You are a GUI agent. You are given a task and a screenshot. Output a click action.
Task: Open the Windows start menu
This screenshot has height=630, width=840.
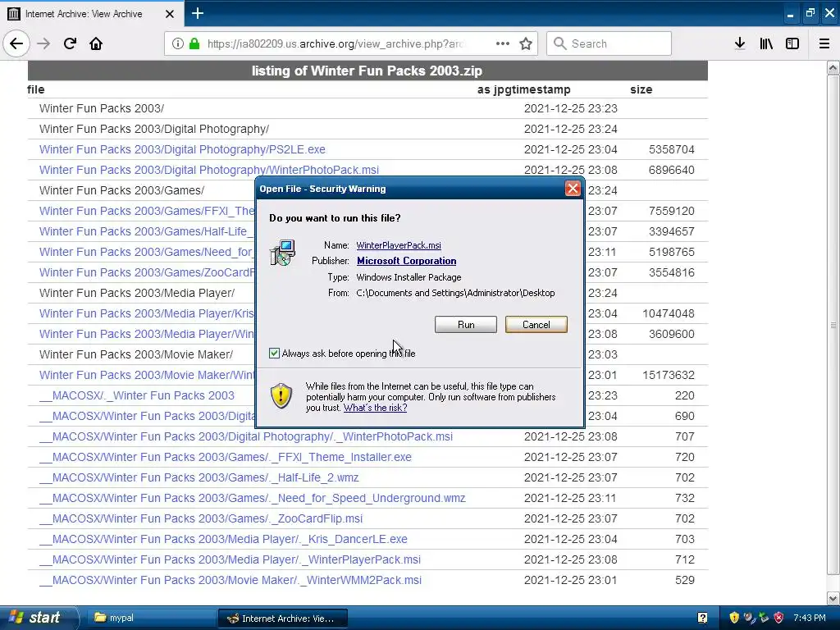(38, 618)
